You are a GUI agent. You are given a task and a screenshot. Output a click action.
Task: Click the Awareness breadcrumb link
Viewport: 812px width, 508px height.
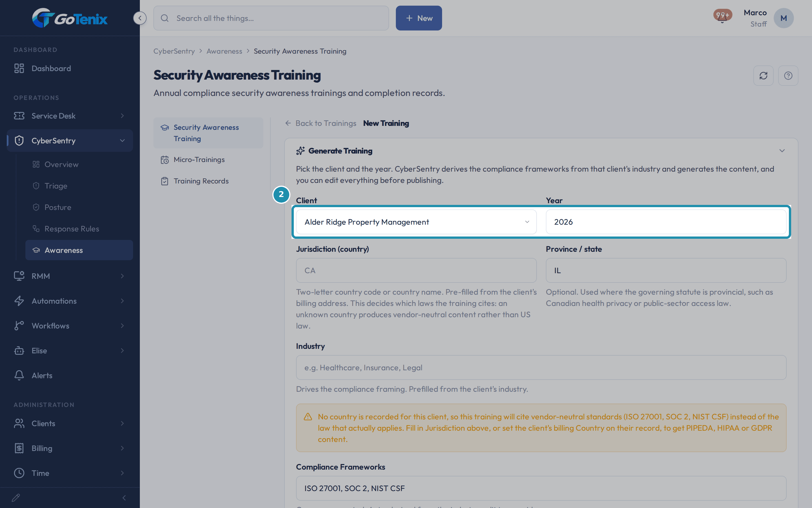224,51
